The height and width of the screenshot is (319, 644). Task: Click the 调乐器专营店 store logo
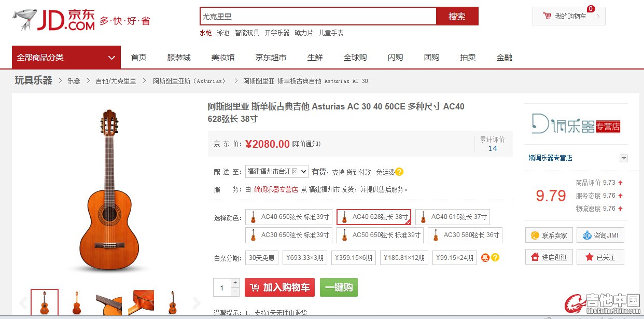point(576,124)
